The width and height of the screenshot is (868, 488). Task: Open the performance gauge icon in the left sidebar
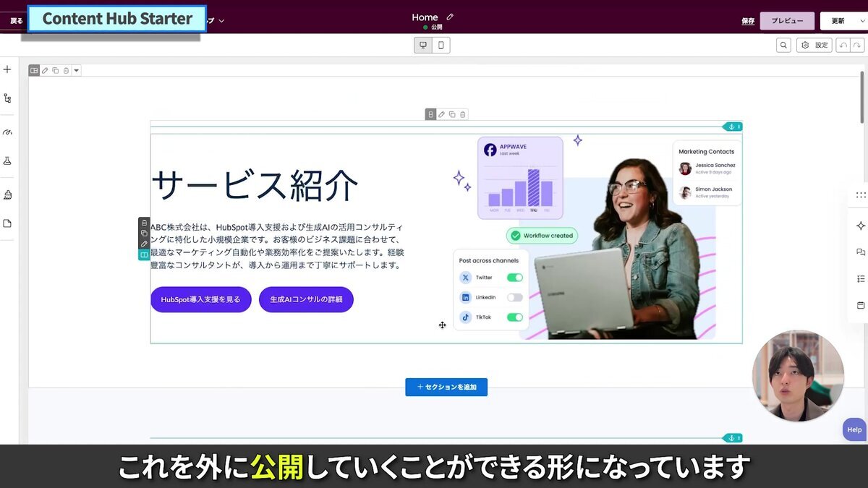7,132
